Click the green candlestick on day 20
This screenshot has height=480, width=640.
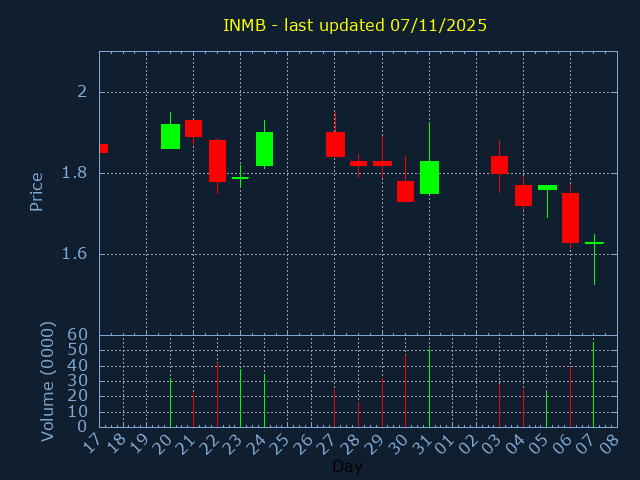point(170,136)
